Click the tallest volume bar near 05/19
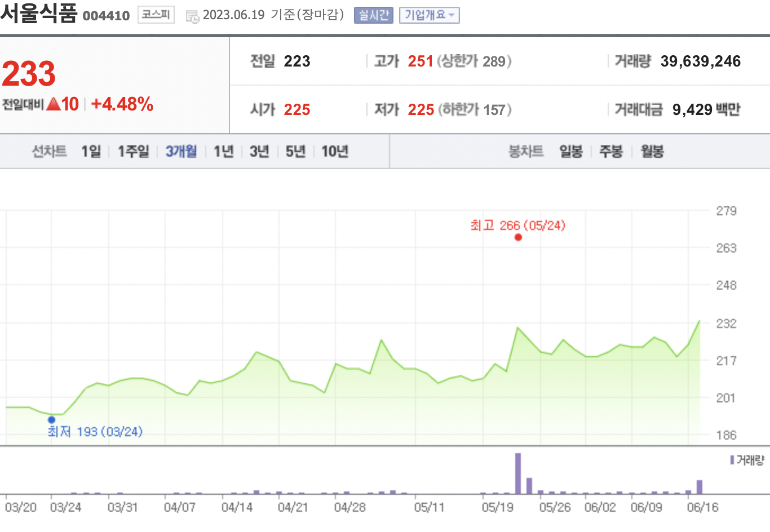This screenshot has width=770, height=532. [518, 473]
